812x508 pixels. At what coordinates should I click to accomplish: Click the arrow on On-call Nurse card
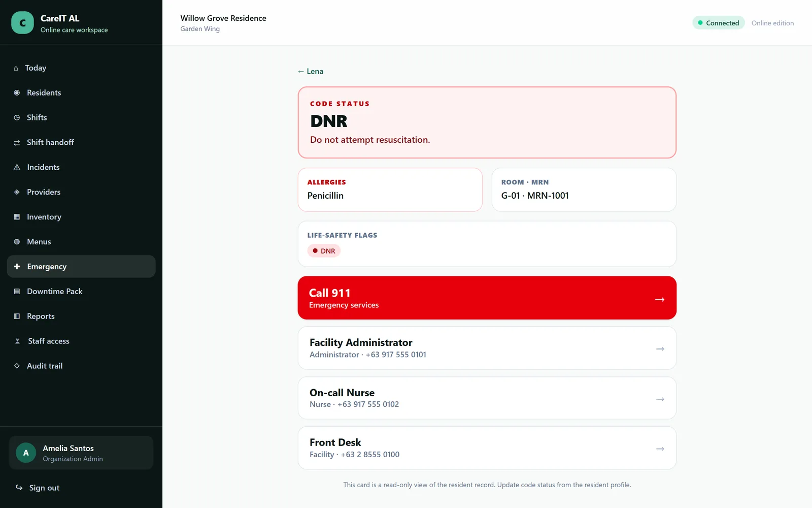(660, 399)
